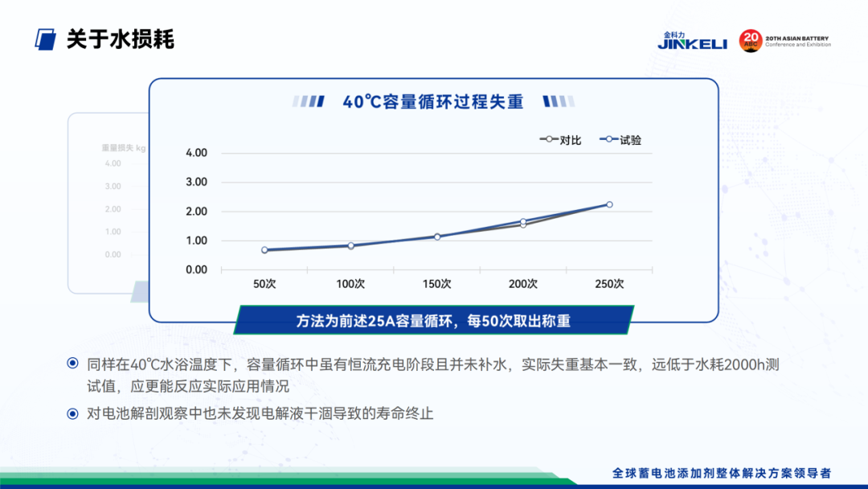
Task: Click the first bullet point marker
Action: [x=73, y=364]
